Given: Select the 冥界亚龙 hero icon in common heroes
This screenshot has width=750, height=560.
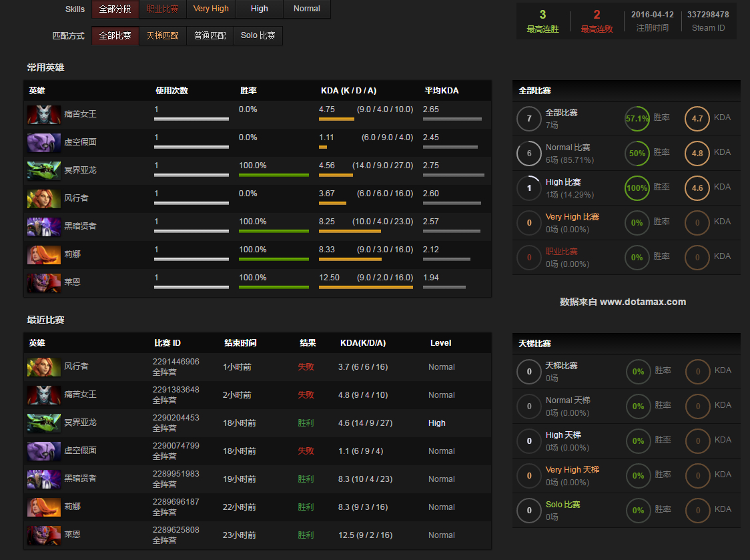Looking at the screenshot, I should (x=44, y=170).
